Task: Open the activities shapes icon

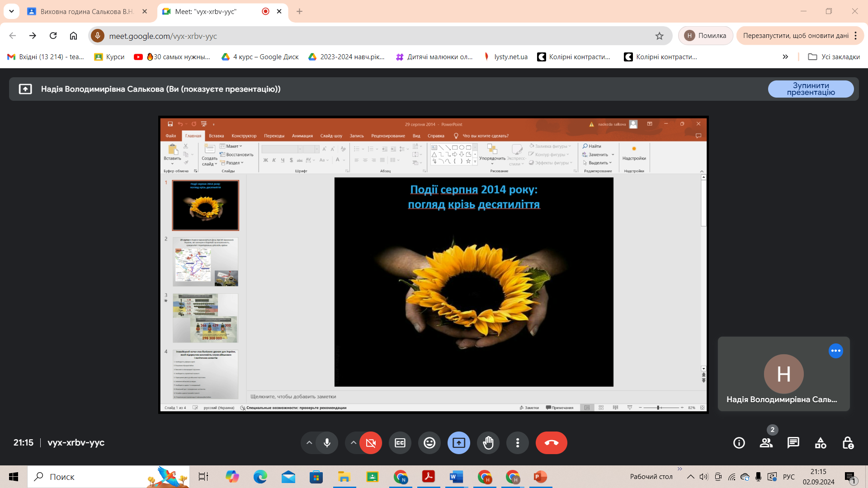Action: tap(821, 443)
